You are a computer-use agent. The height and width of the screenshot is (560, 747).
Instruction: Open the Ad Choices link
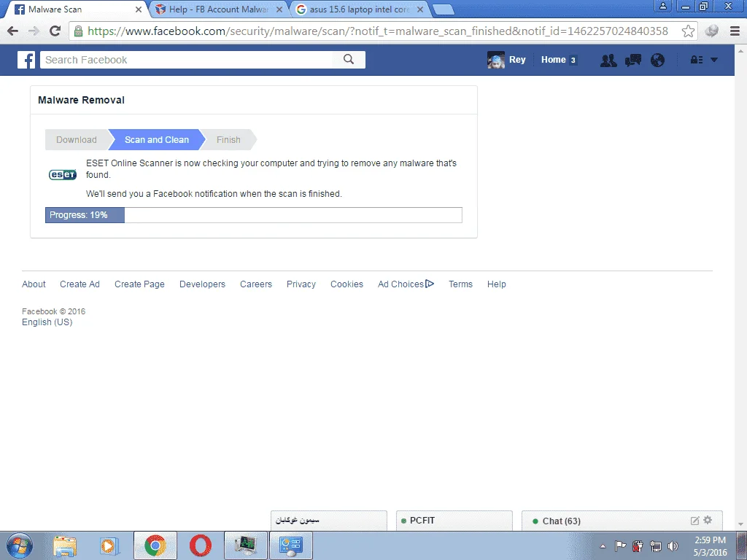(x=406, y=284)
